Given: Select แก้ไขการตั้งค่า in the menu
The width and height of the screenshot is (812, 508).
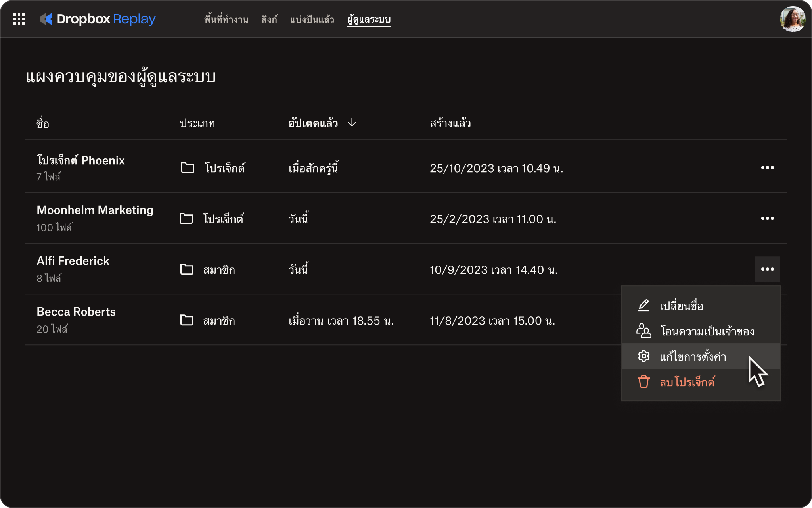Looking at the screenshot, I should [701, 356].
